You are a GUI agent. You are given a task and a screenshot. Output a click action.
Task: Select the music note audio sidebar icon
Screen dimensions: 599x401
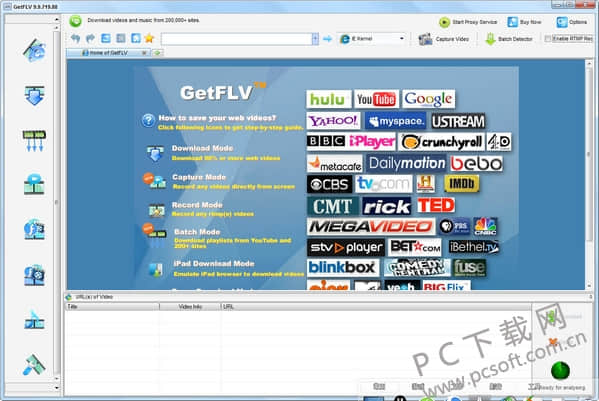[x=34, y=230]
